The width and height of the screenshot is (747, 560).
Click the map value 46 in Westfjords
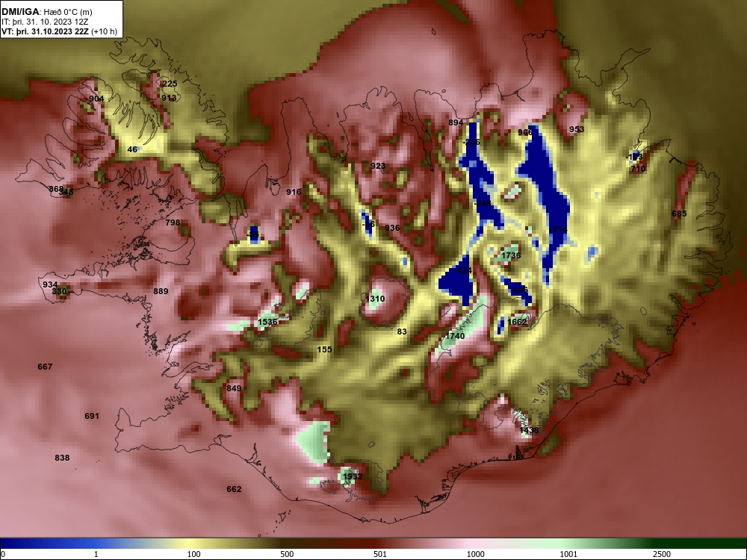click(x=132, y=149)
